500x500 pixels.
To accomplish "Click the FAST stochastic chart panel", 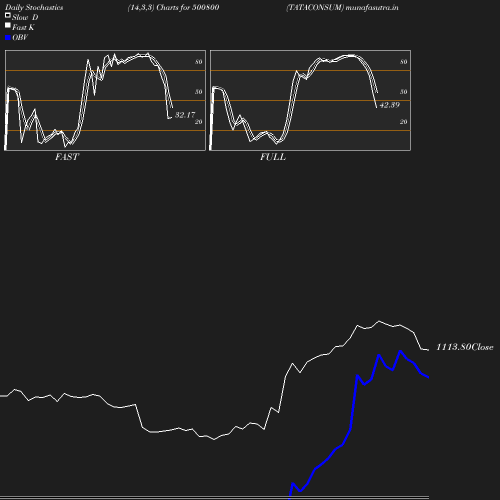I will pos(105,100).
